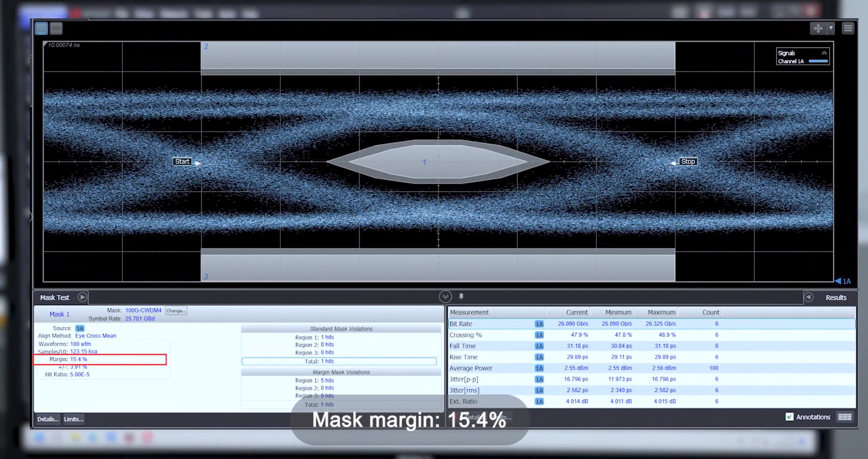Screen dimensions: 868x459
Task: Open the dropdown arrow beside the pan tool
Action: pyautogui.click(x=831, y=28)
